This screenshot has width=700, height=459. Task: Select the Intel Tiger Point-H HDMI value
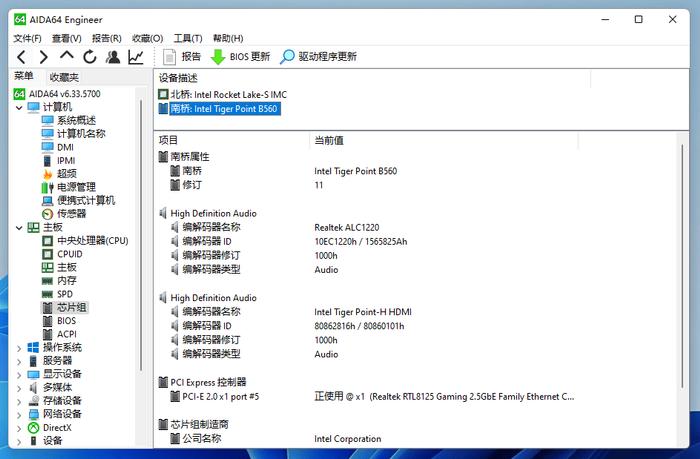click(363, 312)
